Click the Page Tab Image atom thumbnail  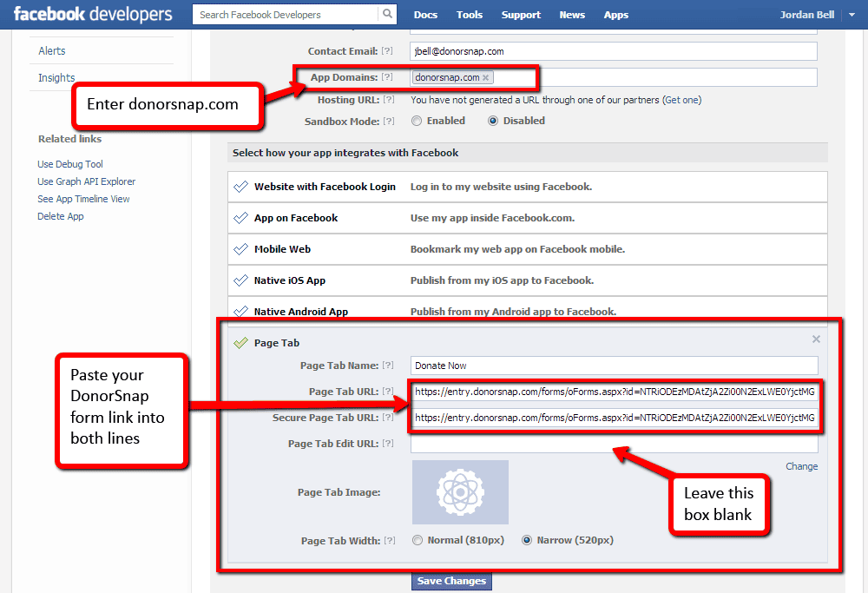[460, 492]
